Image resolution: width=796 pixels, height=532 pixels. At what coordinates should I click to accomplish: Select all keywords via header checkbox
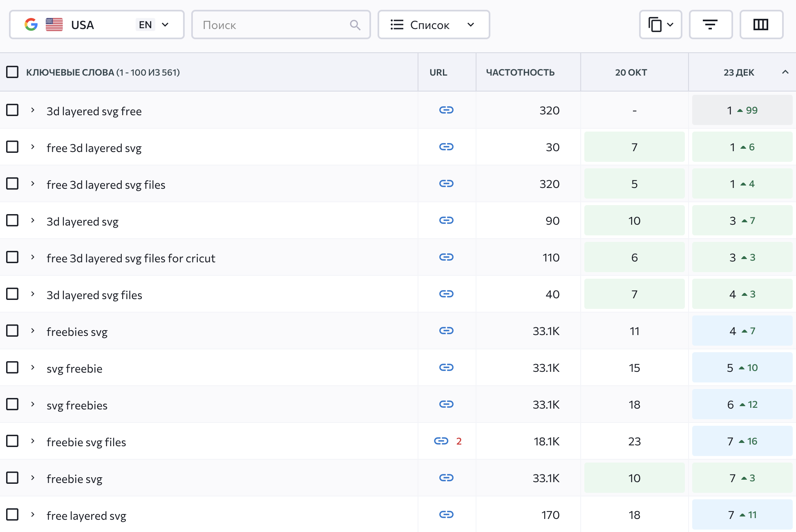tap(13, 72)
